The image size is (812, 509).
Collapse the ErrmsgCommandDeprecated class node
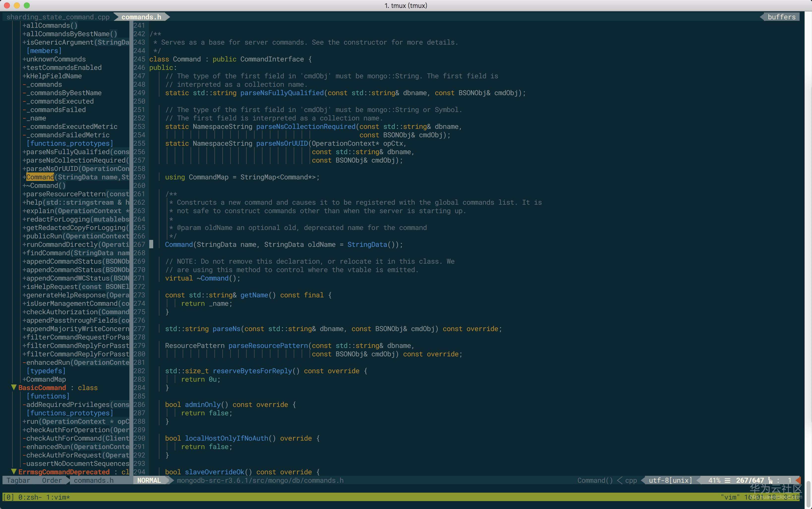[14, 472]
